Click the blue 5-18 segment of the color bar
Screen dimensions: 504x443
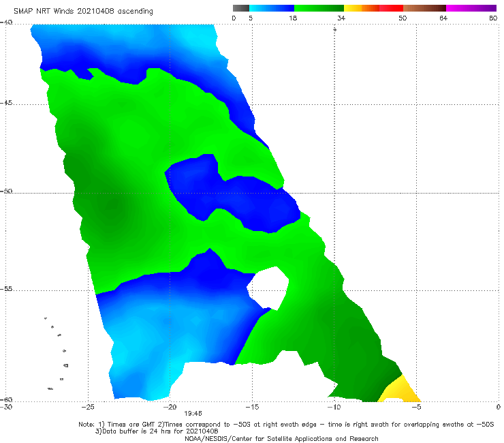tap(272, 8)
